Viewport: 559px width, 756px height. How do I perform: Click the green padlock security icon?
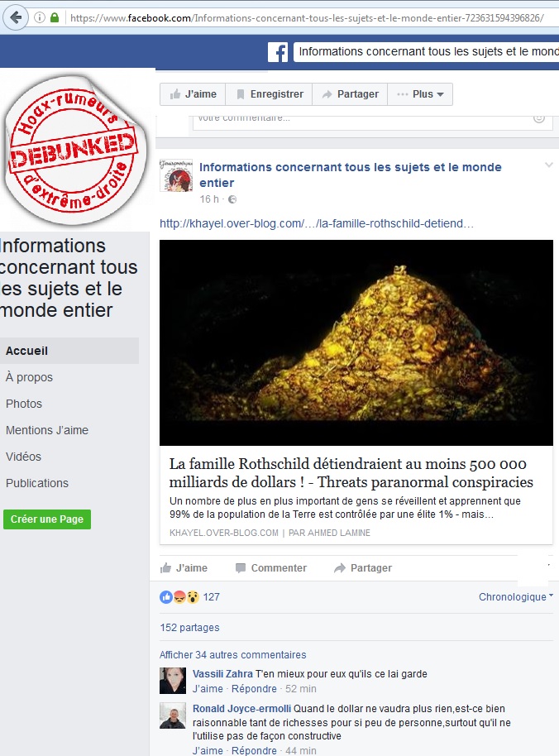click(55, 18)
